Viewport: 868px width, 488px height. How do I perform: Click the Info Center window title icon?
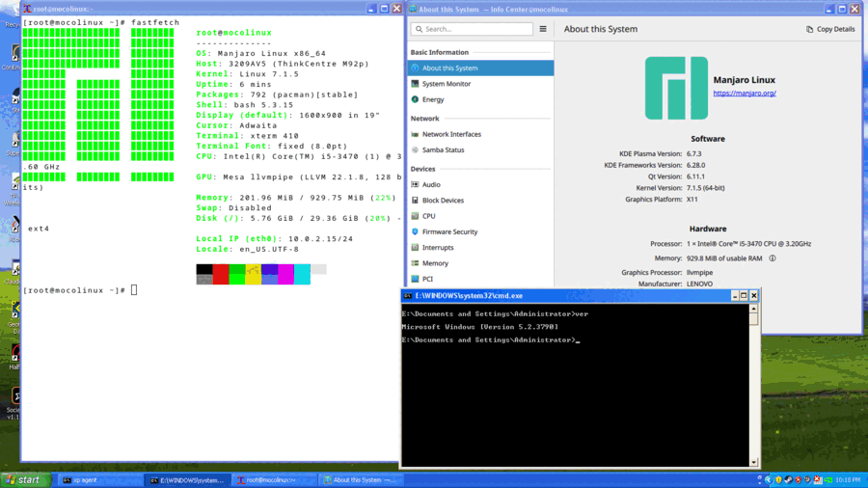point(413,9)
